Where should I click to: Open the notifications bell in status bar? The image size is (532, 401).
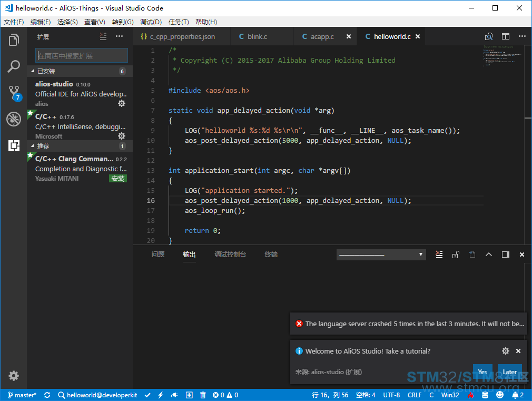(517, 395)
